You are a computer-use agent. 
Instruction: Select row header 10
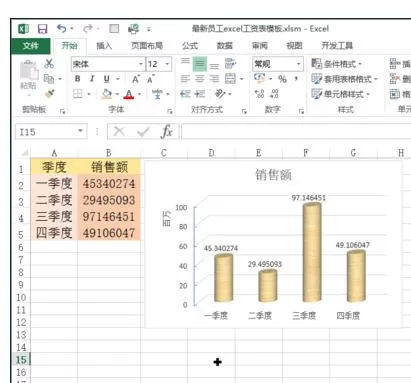21,297
